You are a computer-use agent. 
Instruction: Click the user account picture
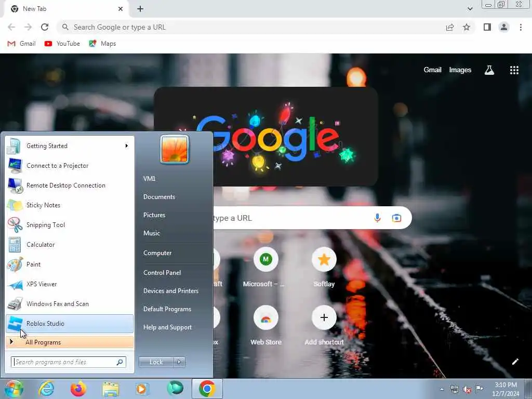[175, 149]
